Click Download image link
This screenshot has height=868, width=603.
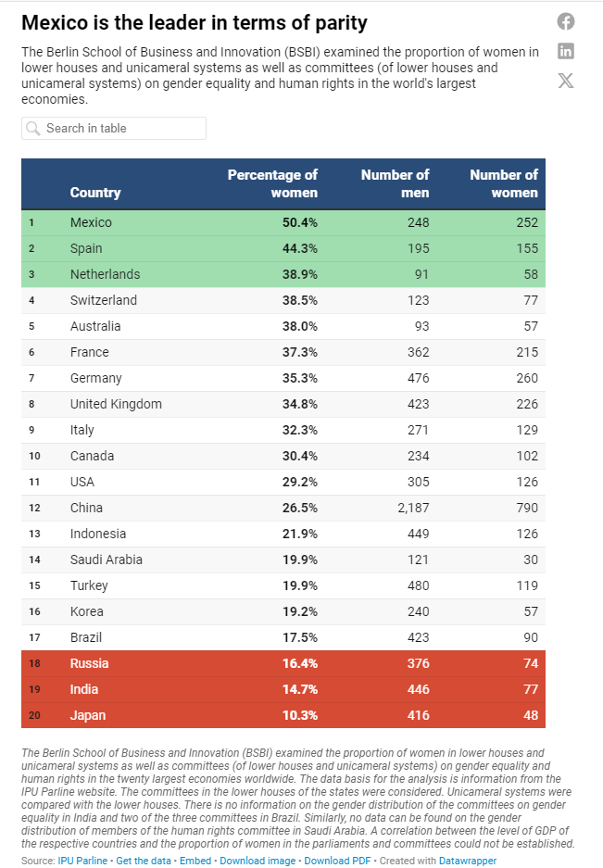[x=258, y=861]
